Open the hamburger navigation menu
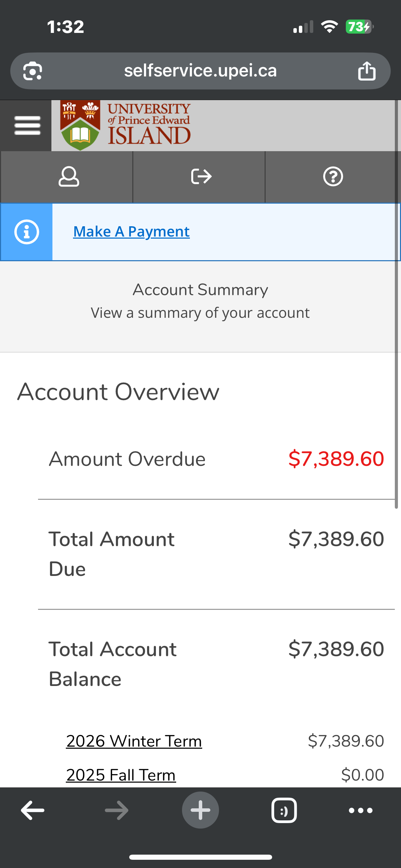This screenshot has width=401, height=868. 27,125
